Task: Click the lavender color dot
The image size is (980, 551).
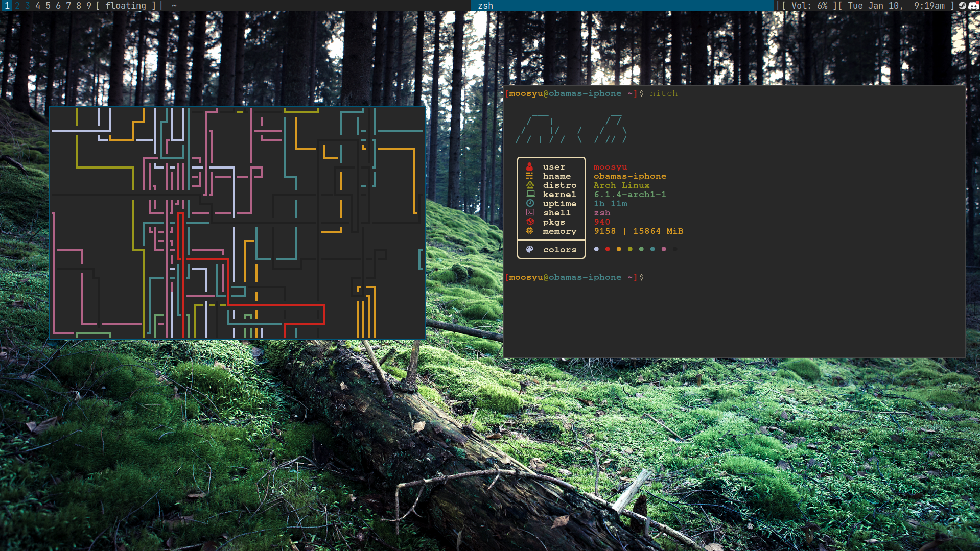Action: [x=596, y=249]
